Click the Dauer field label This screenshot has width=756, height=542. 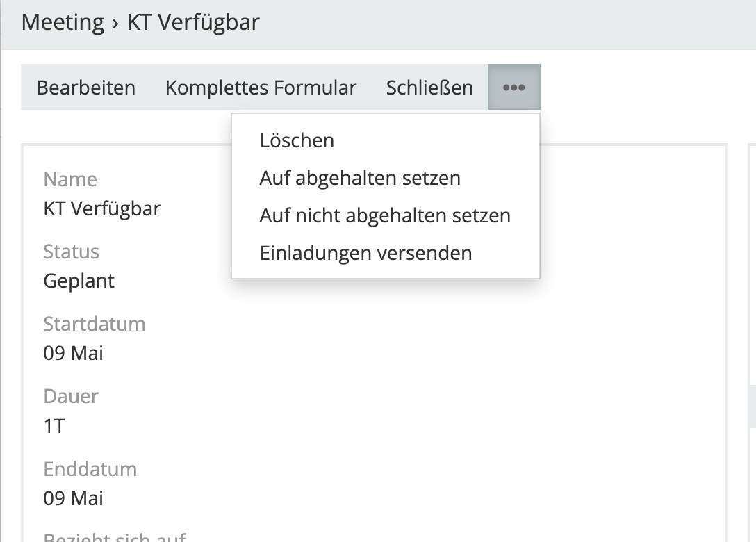[x=71, y=396]
